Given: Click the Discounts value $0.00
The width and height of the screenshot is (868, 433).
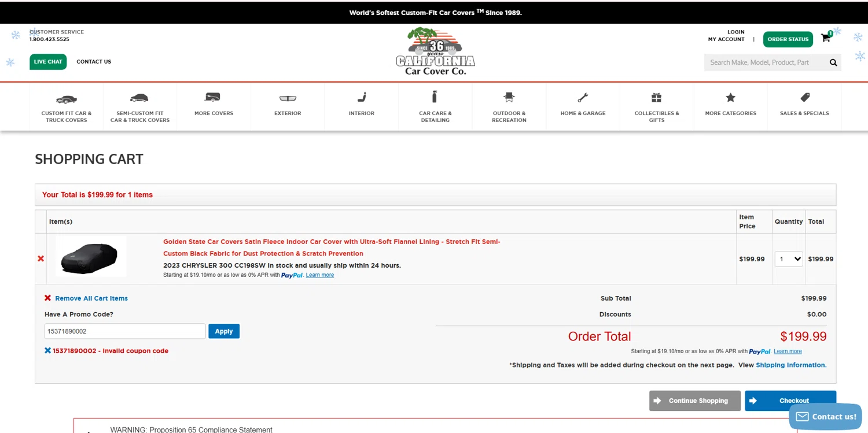Looking at the screenshot, I should (816, 314).
